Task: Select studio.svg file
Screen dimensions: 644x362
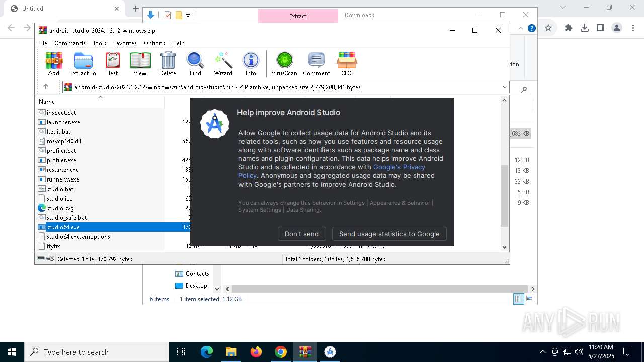Action: click(60, 208)
